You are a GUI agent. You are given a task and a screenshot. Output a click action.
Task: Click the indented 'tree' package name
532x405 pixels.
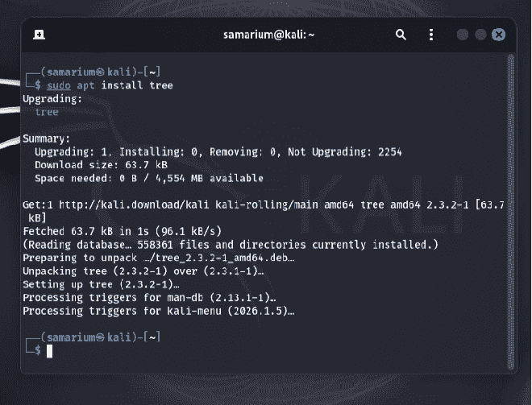tap(47, 112)
